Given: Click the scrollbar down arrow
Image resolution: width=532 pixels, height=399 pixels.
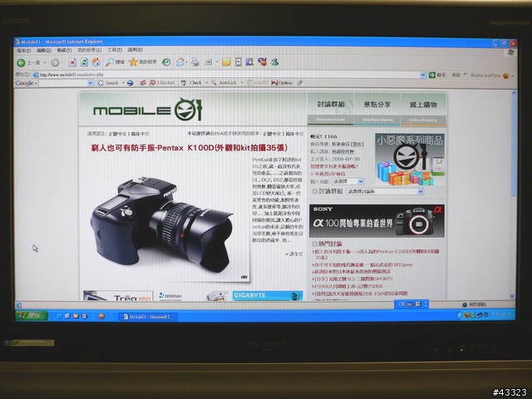Looking at the screenshot, I should click(x=513, y=296).
